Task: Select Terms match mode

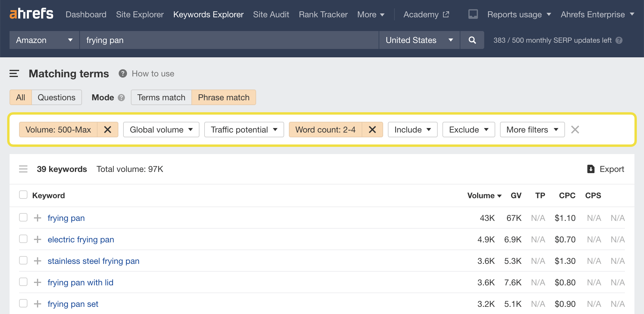Action: [x=161, y=98]
